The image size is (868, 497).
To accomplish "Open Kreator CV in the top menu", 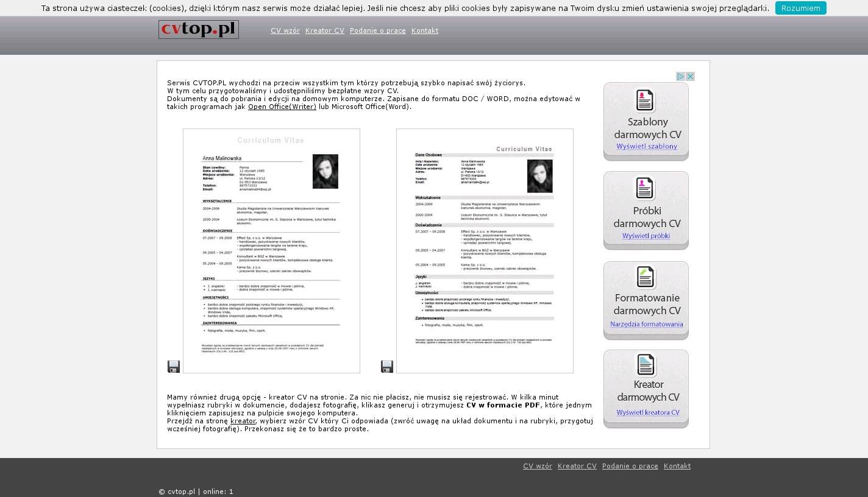I will (x=325, y=31).
